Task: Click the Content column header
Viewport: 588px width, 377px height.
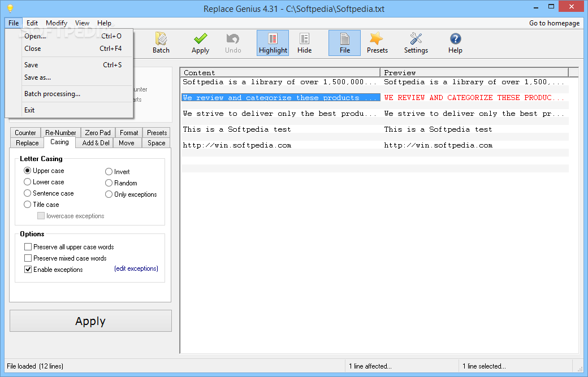Action: pyautogui.click(x=280, y=72)
